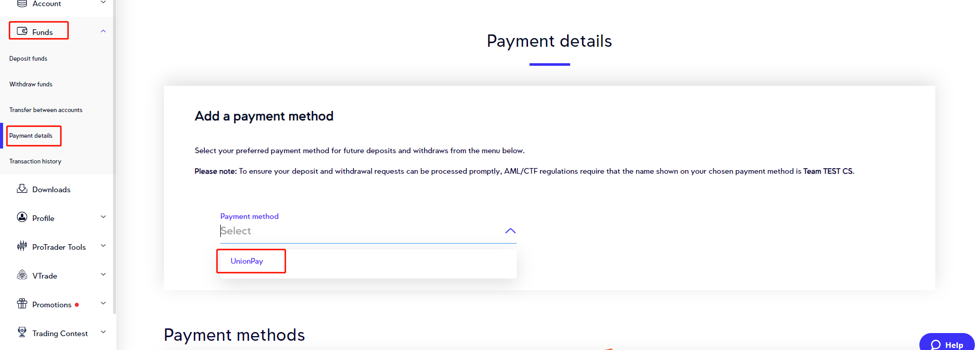Viewport: 980px width, 350px height.
Task: Choose UnionPay from the dropdown list
Action: click(247, 261)
